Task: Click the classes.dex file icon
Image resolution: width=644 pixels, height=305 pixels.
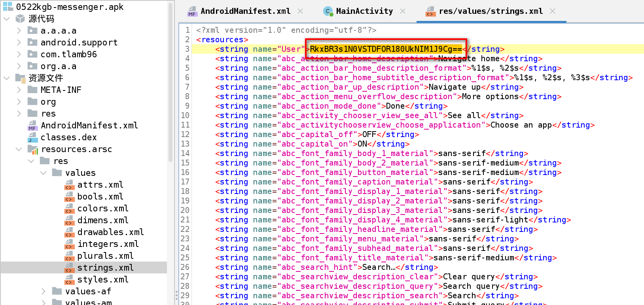Action: 32,137
